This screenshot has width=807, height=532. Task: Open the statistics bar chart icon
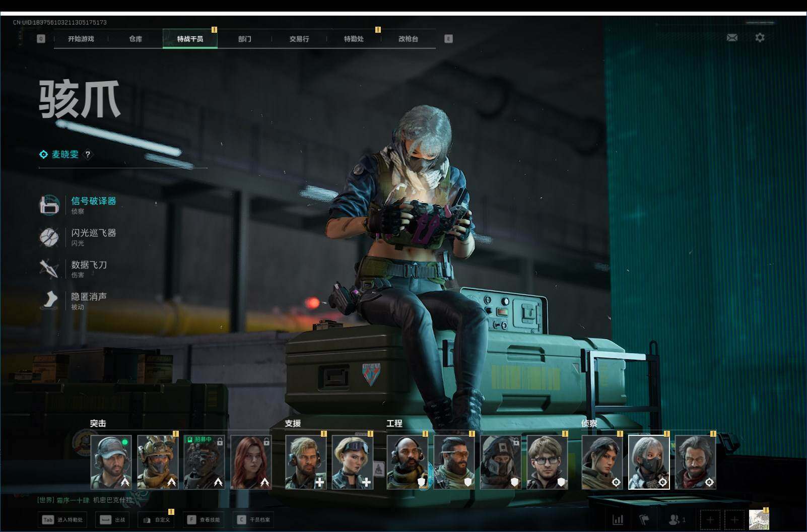pos(618,519)
